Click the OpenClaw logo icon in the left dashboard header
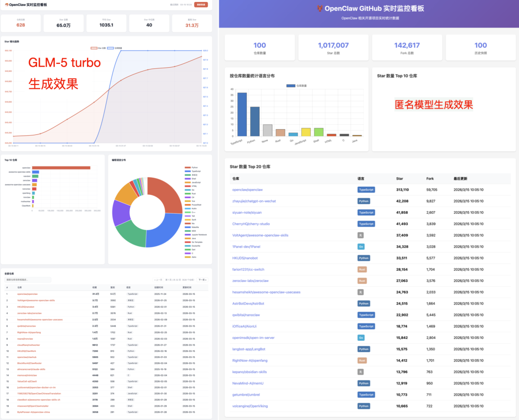 pyautogui.click(x=7, y=5)
